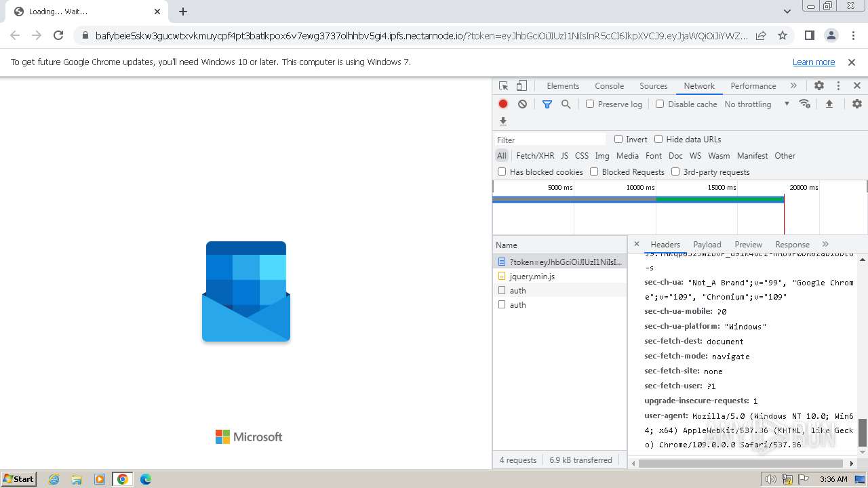Open a new browser tab
868x488 pixels.
coord(183,12)
